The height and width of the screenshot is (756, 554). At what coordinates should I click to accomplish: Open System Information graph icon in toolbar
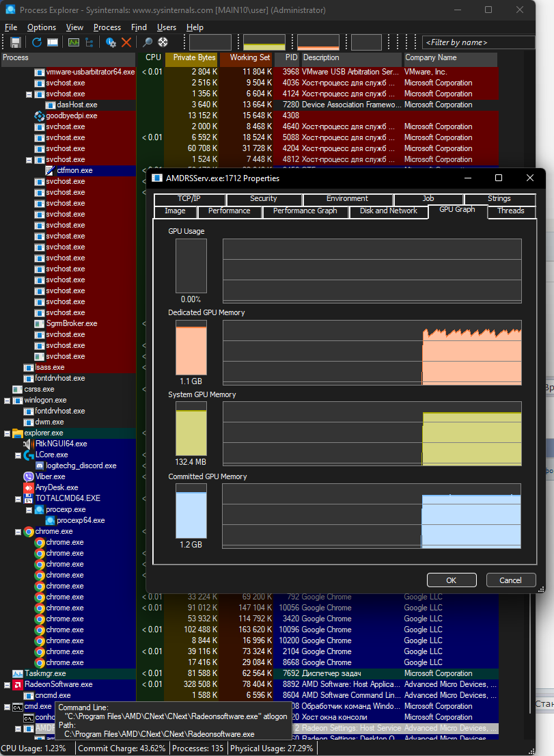pyautogui.click(x=73, y=42)
